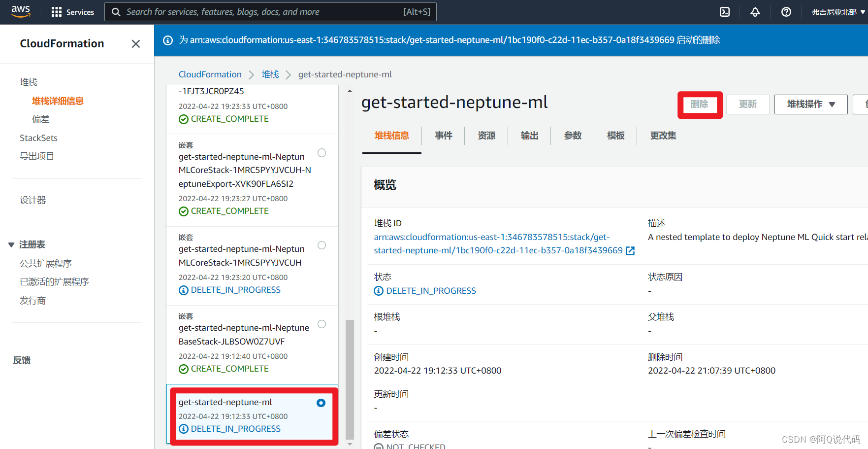Click the 删除 button
868x449 pixels.
point(700,104)
